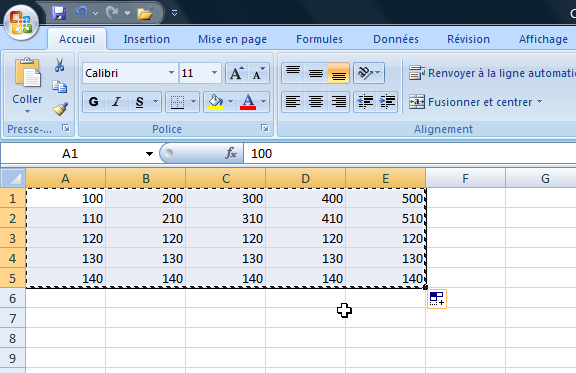Toggle bottom vertical alignment
576x373 pixels.
coord(338,73)
